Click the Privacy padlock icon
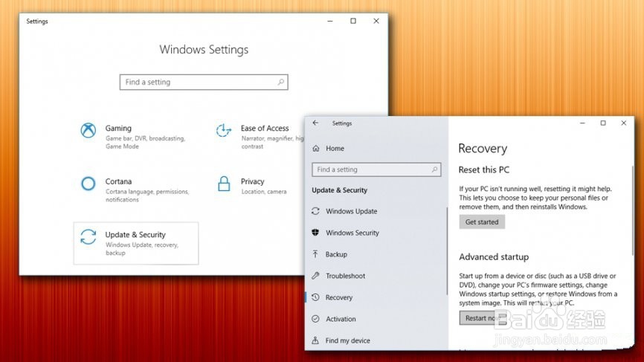The image size is (644, 362). point(224,184)
